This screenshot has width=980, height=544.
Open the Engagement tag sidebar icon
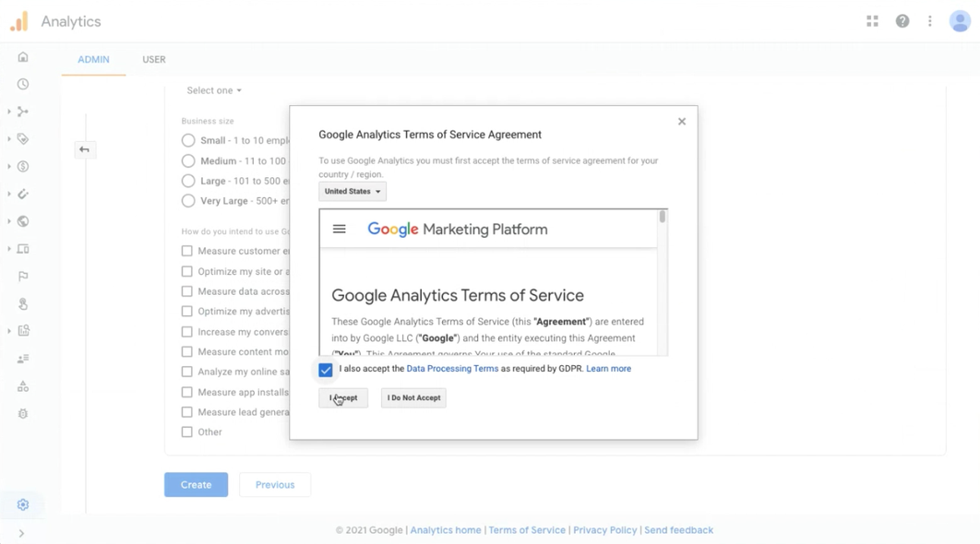pyautogui.click(x=23, y=138)
